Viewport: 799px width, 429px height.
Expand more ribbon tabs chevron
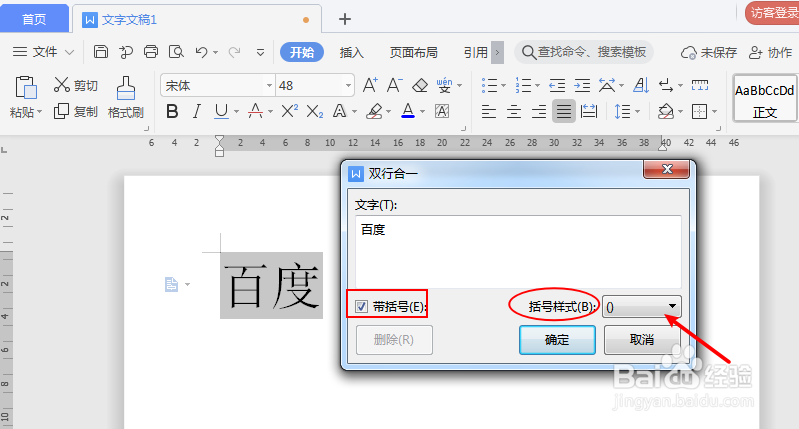coord(497,52)
